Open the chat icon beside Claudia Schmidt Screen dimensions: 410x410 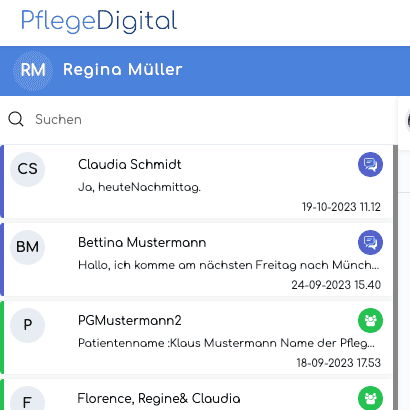(370, 164)
